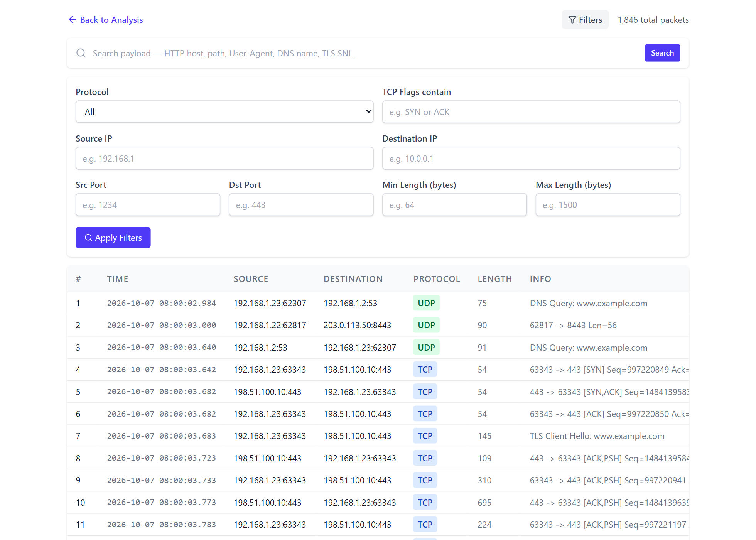Click the Max Length bytes field
Viewport: 756px width, 540px height.
(608, 205)
